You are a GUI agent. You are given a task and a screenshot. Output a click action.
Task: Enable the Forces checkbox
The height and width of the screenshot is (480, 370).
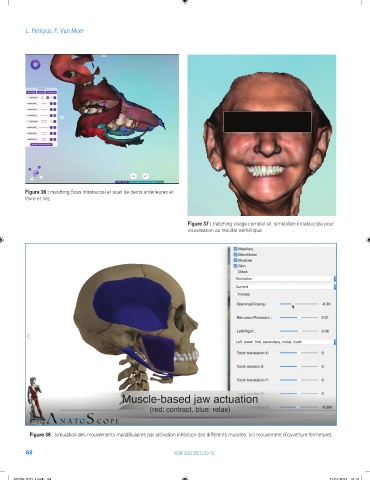(x=235, y=294)
